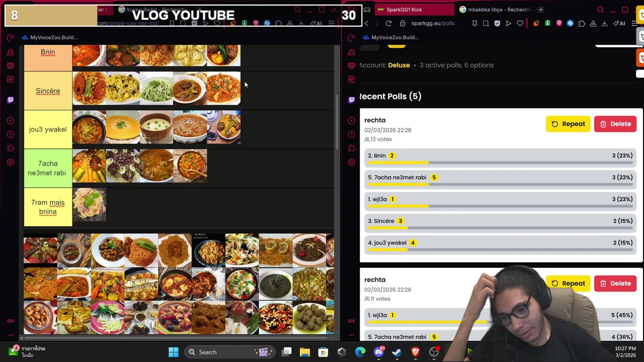Click the send/flow arrow icon in right toolbar

[x=508, y=23]
